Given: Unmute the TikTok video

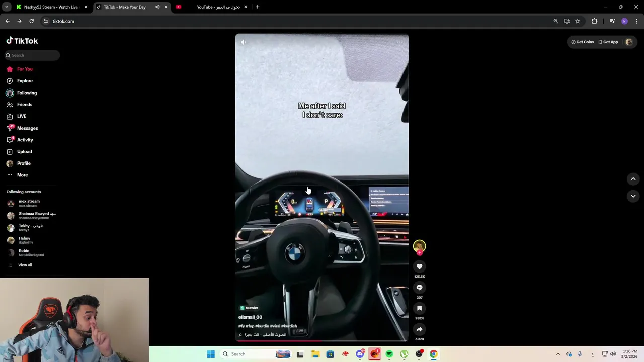Looking at the screenshot, I should click(243, 42).
